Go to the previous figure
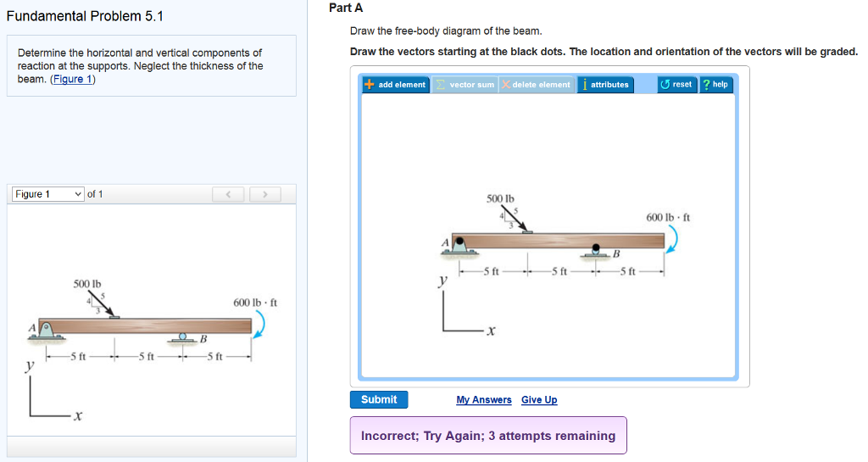Screen dimensions: 868x462 tap(228, 194)
